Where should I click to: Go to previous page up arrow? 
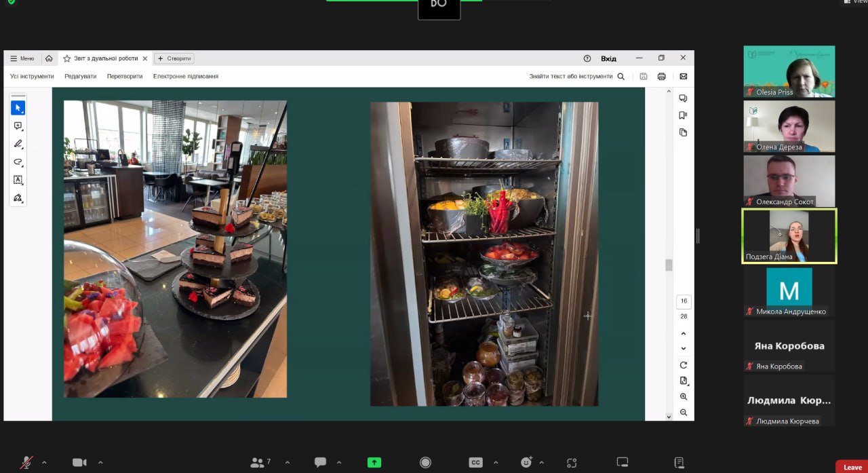684,333
